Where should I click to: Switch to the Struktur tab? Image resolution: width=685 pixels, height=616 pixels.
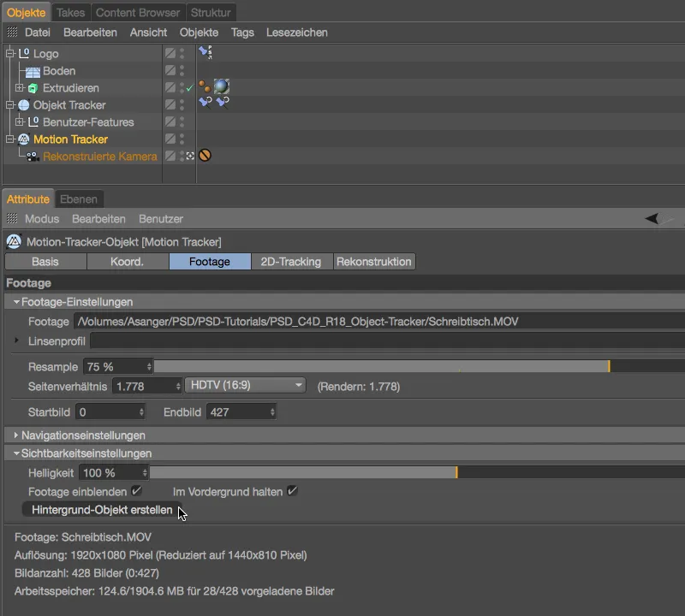pos(211,13)
